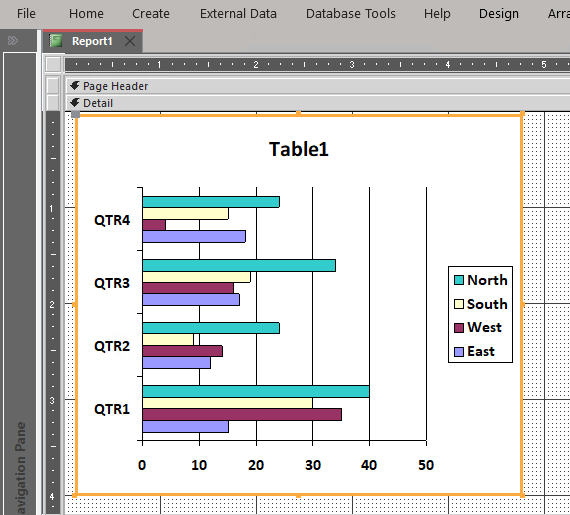Image resolution: width=570 pixels, height=515 pixels.
Task: Select the Report1 document tab
Action: 92,41
